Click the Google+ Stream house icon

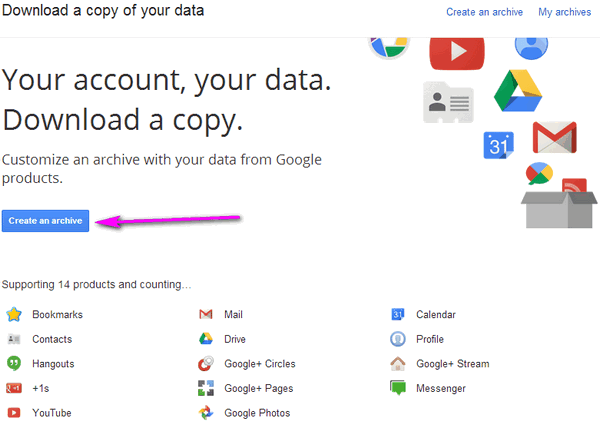398,363
